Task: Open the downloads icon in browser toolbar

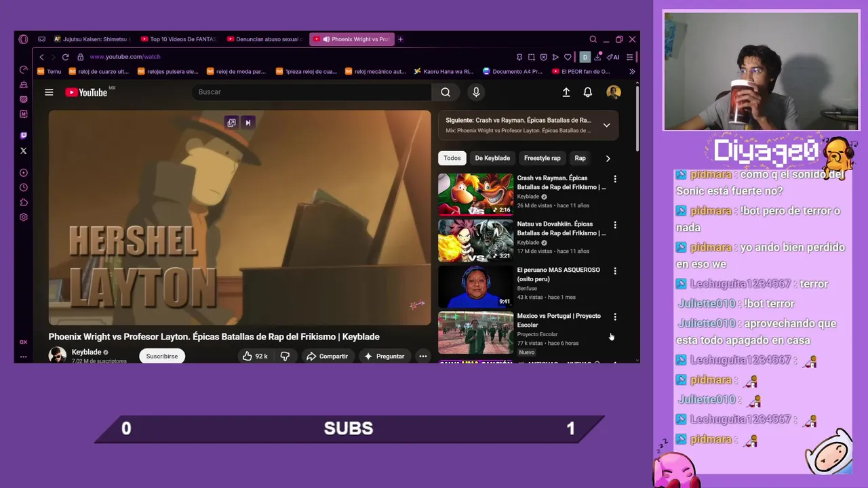Action: point(597,57)
